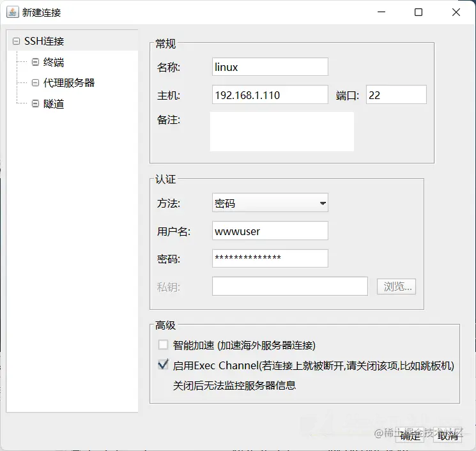Dismiss dialog with the 取消 button
This screenshot has width=476, height=451.
pos(447,436)
